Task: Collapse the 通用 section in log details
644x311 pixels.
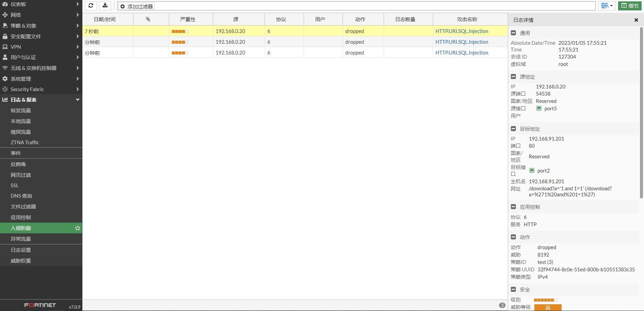Action: coord(514,33)
